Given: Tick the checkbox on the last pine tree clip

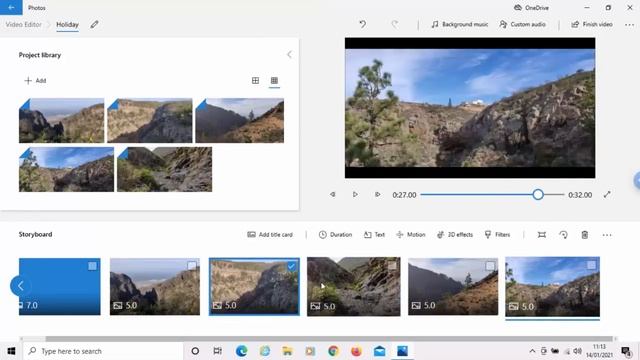Looking at the screenshot, I should pos(591,265).
